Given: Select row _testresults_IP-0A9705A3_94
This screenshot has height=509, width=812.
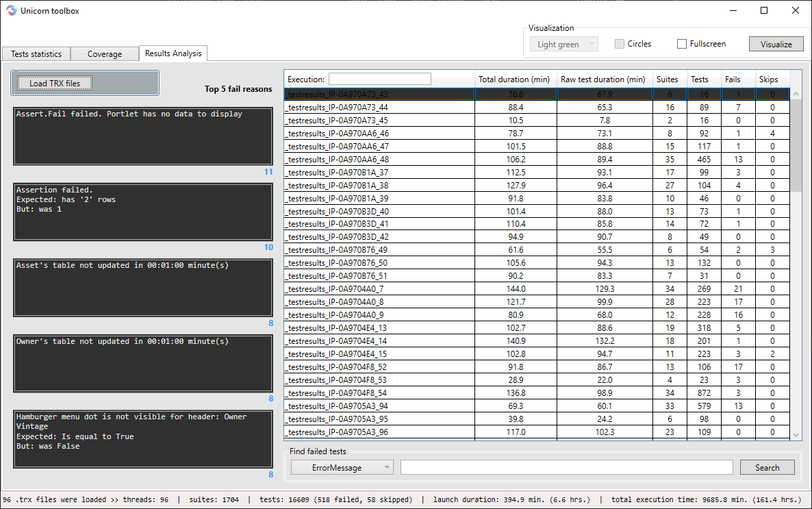Looking at the screenshot, I should (x=537, y=406).
